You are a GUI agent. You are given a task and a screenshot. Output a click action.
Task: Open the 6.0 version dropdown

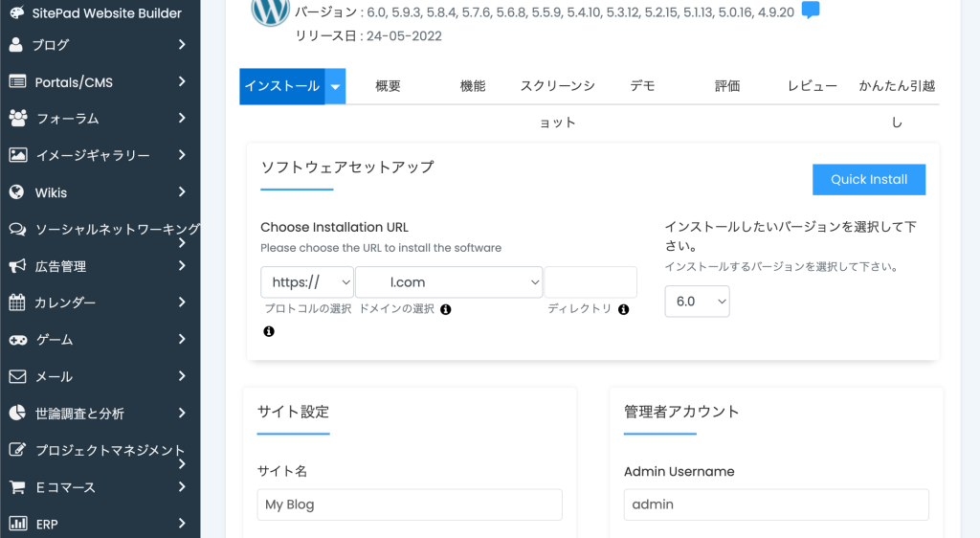(697, 302)
